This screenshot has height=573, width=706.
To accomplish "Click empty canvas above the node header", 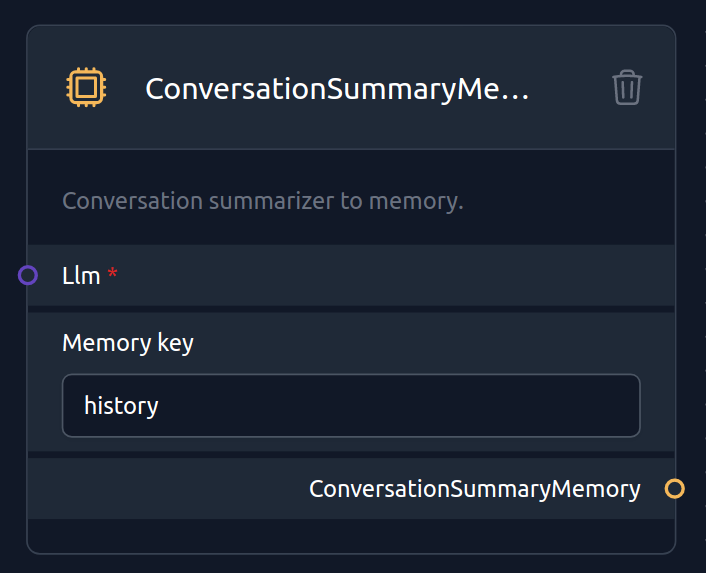I will pyautogui.click(x=351, y=11).
